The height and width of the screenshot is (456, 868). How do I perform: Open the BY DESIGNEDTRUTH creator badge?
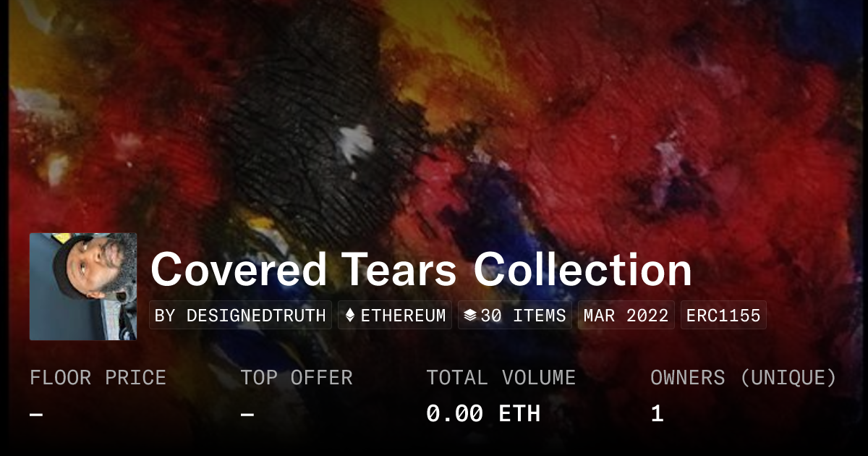[x=240, y=316]
